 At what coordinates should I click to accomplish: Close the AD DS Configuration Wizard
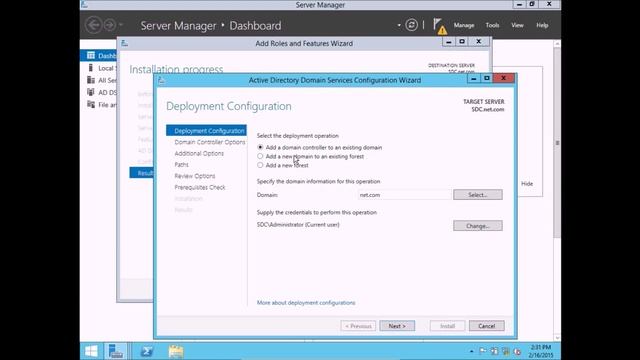coord(503,78)
